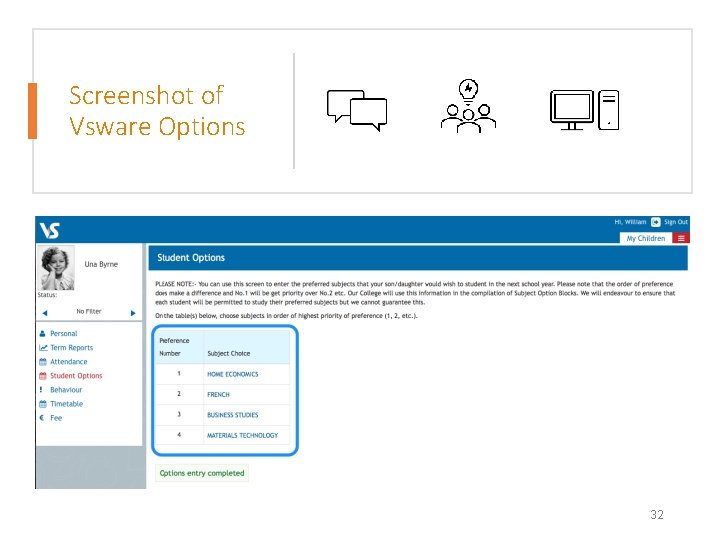
Task: Click the Attendance calendar icon
Action: 43,362
